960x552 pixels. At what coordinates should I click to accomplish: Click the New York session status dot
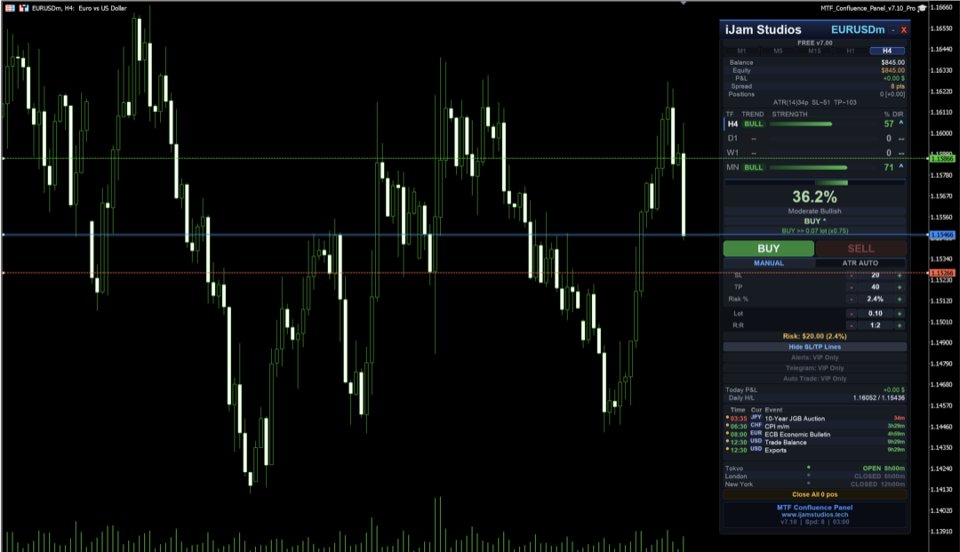809,483
